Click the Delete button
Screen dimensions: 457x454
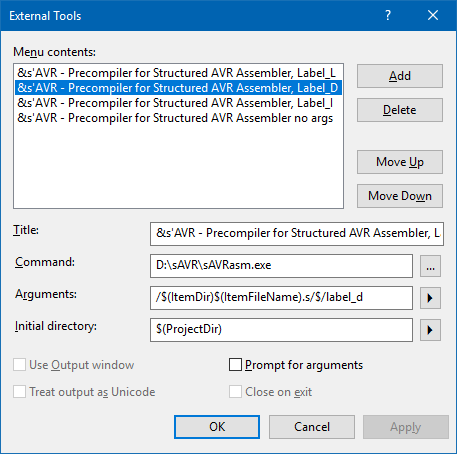coord(400,110)
